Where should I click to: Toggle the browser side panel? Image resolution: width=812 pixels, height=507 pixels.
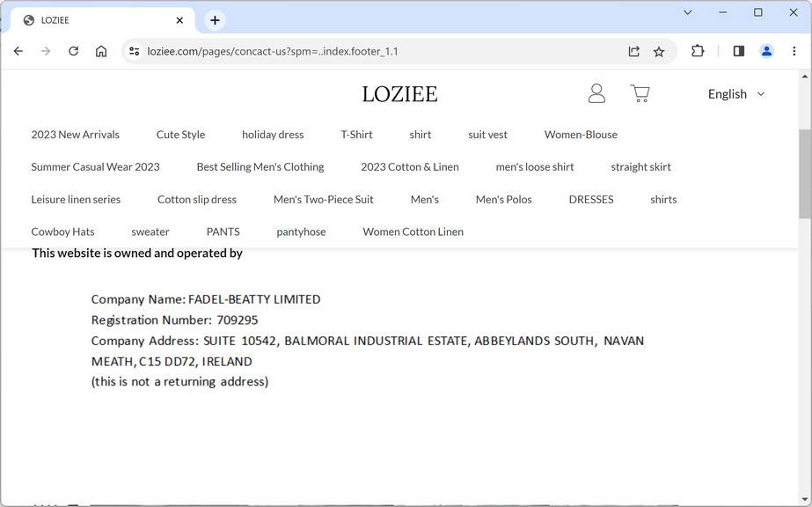point(739,51)
